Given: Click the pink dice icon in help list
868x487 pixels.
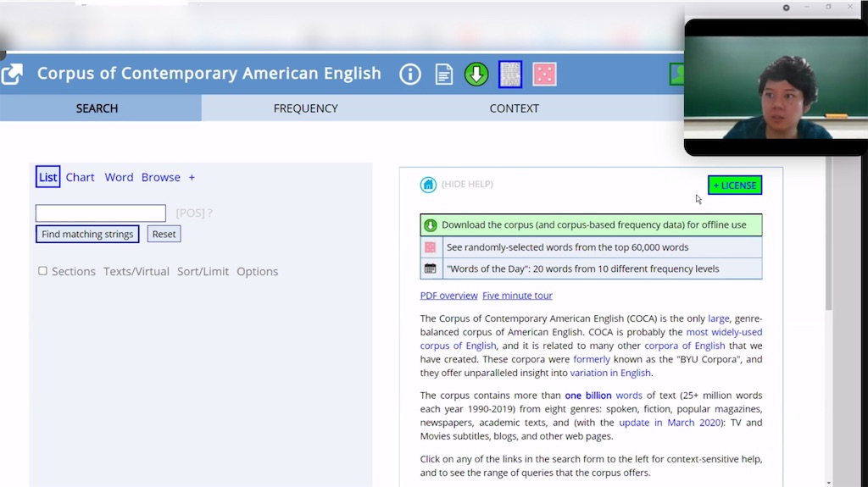Looking at the screenshot, I should click(x=430, y=247).
